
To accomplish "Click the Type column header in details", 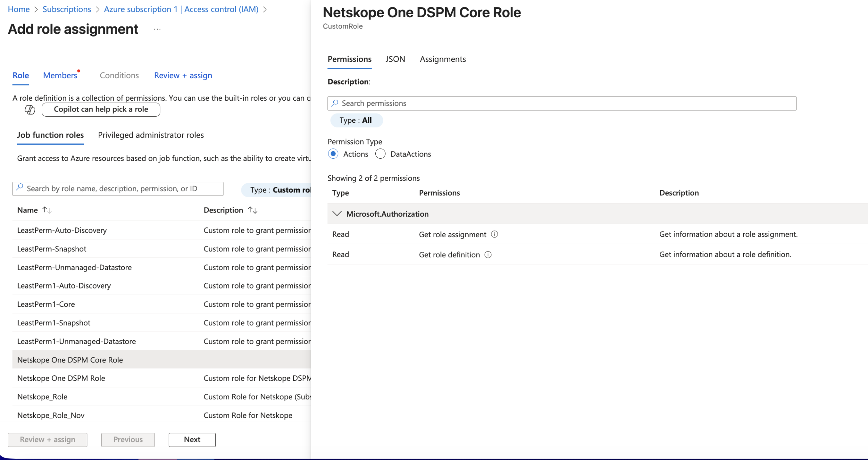I will [340, 193].
